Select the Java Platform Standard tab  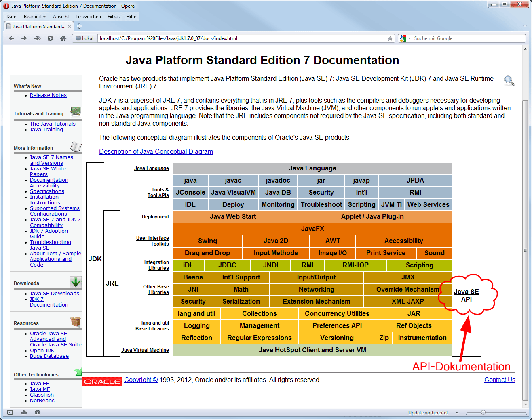[x=38, y=26]
